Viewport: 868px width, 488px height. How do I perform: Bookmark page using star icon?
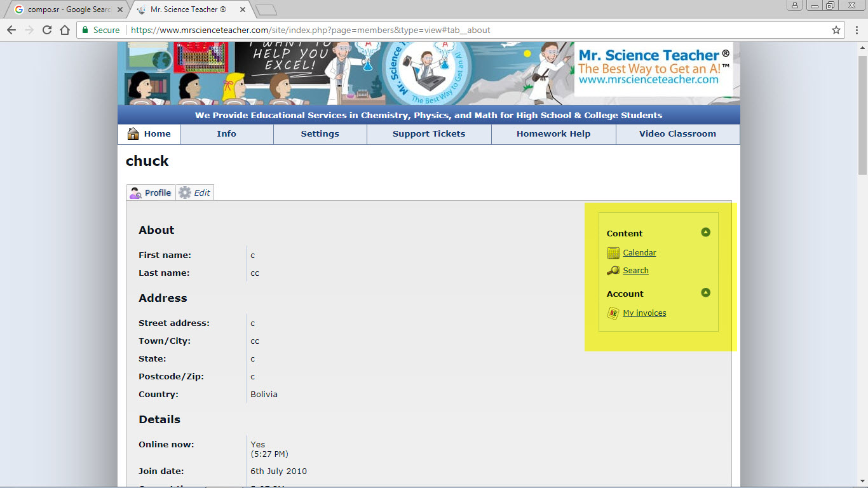click(836, 30)
